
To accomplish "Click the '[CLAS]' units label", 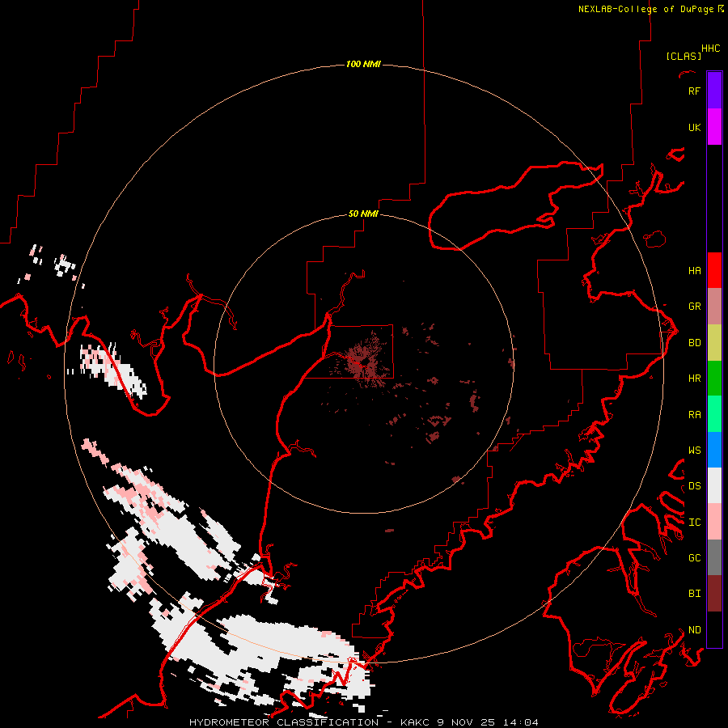I will 684,56.
